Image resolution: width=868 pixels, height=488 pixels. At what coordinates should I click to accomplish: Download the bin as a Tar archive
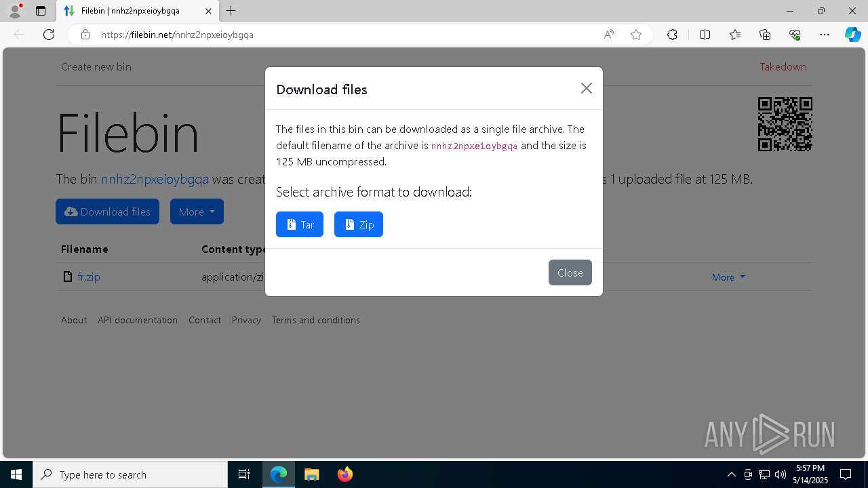[x=300, y=224]
